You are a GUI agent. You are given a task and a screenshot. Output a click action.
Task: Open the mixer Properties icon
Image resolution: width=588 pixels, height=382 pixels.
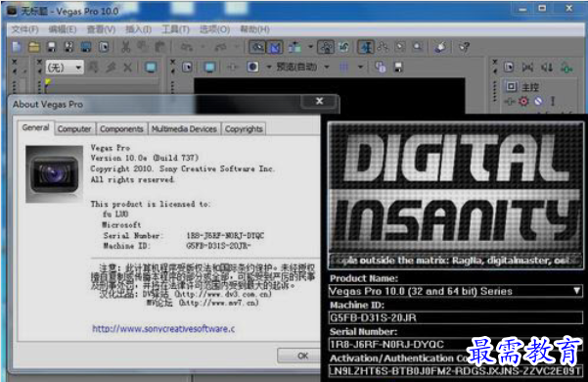509,68
